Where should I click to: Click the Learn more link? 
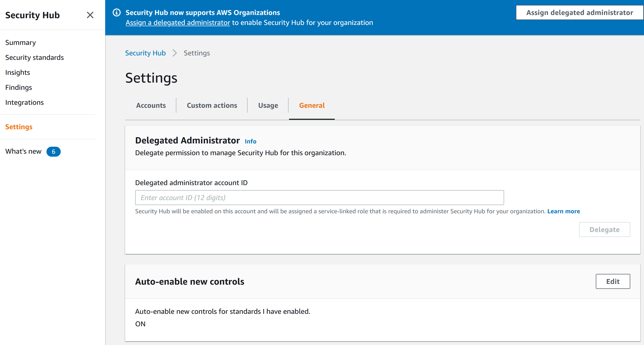pyautogui.click(x=564, y=211)
